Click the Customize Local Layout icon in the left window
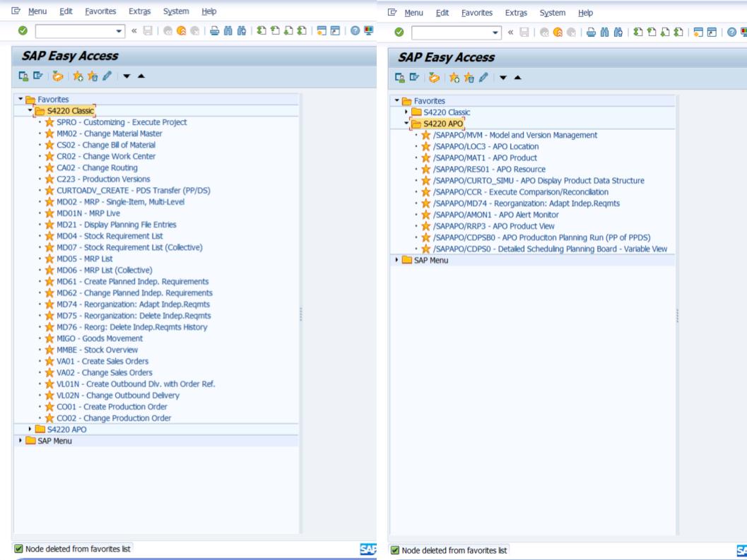 point(369,31)
